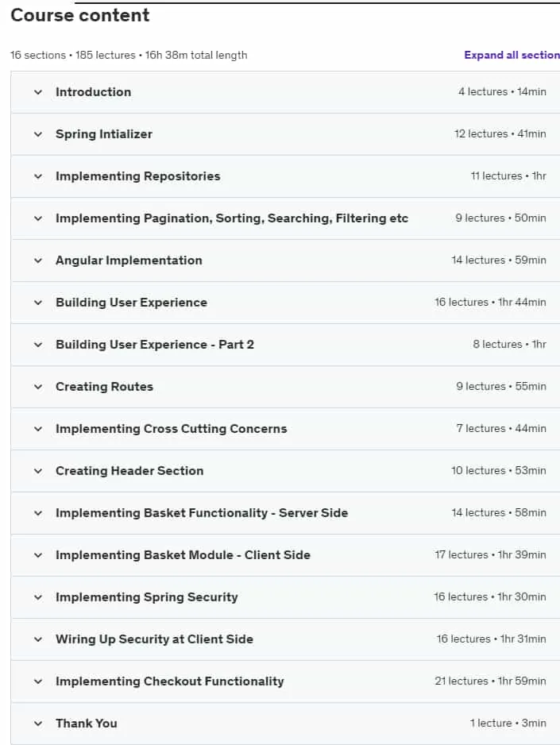560x745 pixels.
Task: Expand chevron beside Thank You section
Action: click(x=38, y=724)
